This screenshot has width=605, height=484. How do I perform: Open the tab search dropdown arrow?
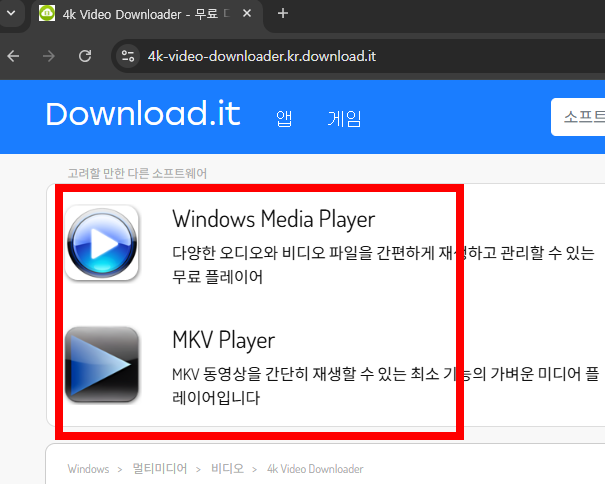pyautogui.click(x=11, y=13)
